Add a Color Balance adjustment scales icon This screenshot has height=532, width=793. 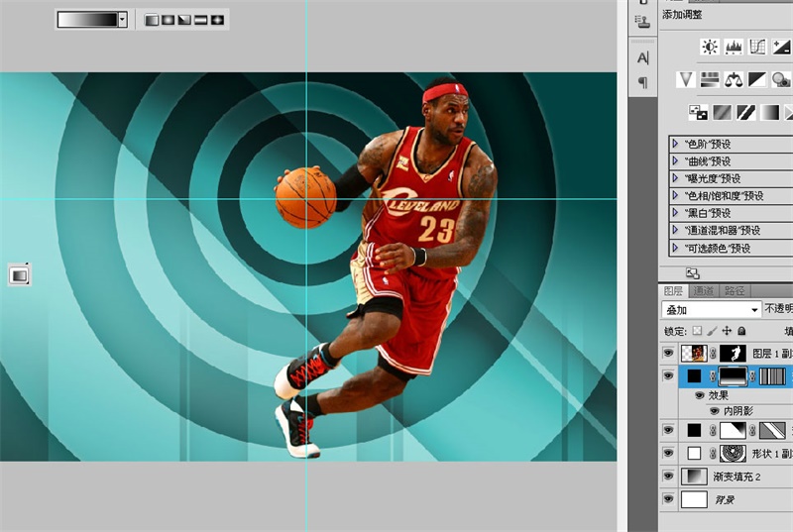pyautogui.click(x=735, y=79)
